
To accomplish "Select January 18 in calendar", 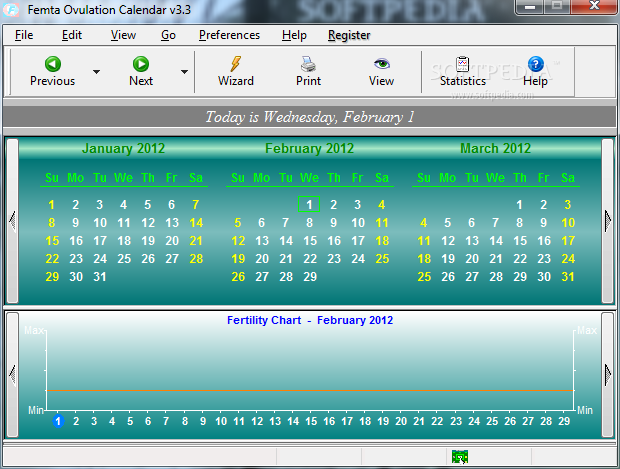I will [124, 241].
